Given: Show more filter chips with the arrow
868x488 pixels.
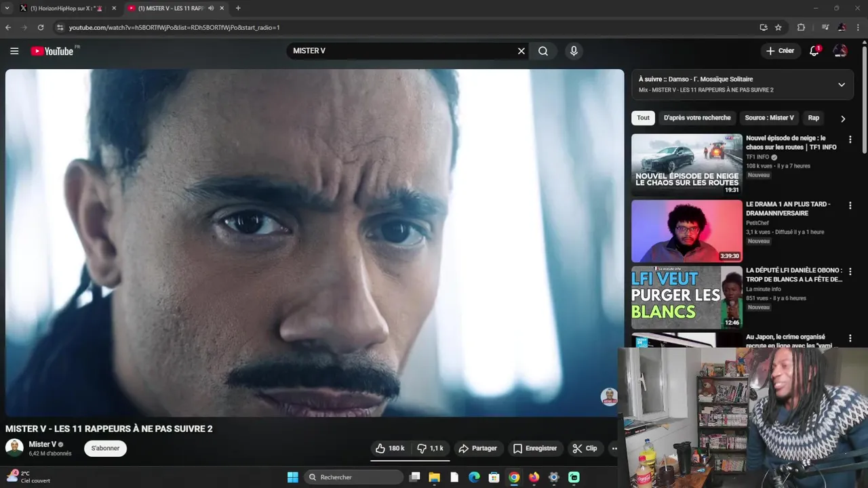Looking at the screenshot, I should [843, 119].
